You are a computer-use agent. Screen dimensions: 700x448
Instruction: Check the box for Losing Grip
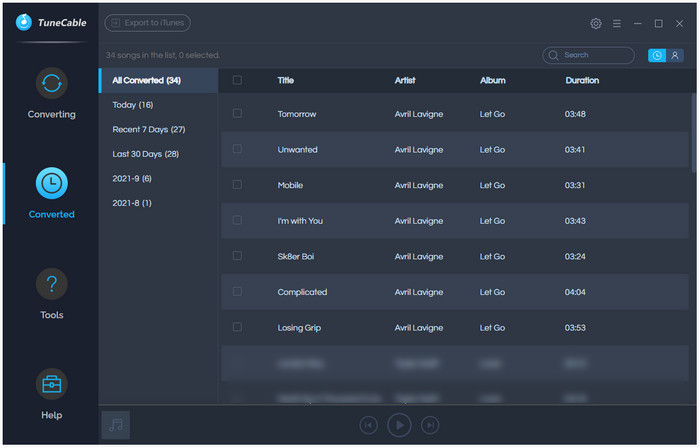[x=238, y=327]
